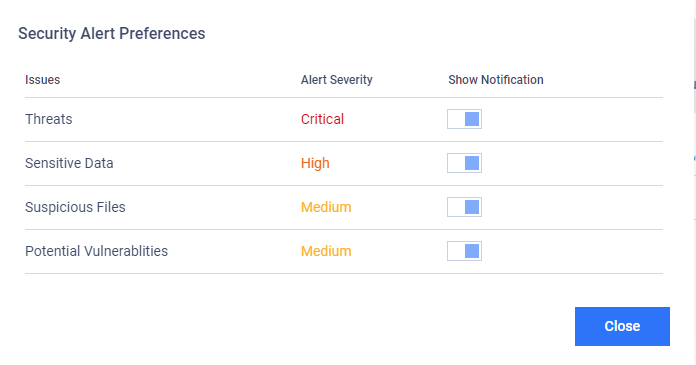The height and width of the screenshot is (365, 696).
Task: Click the Security Alert Preferences title
Action: pos(111,33)
